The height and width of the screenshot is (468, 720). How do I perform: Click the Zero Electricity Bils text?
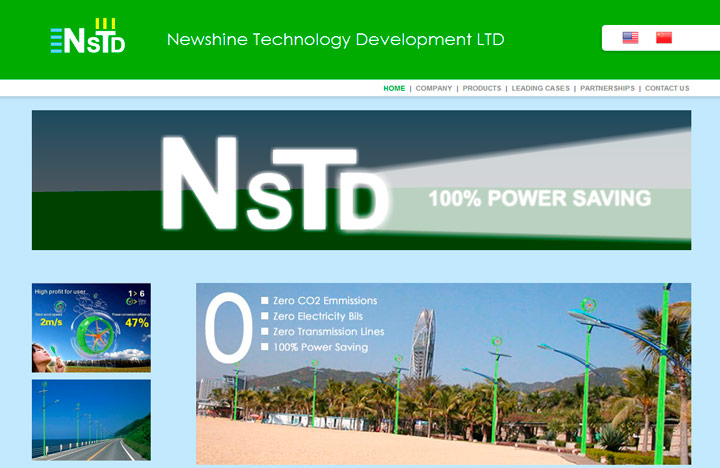click(318, 316)
